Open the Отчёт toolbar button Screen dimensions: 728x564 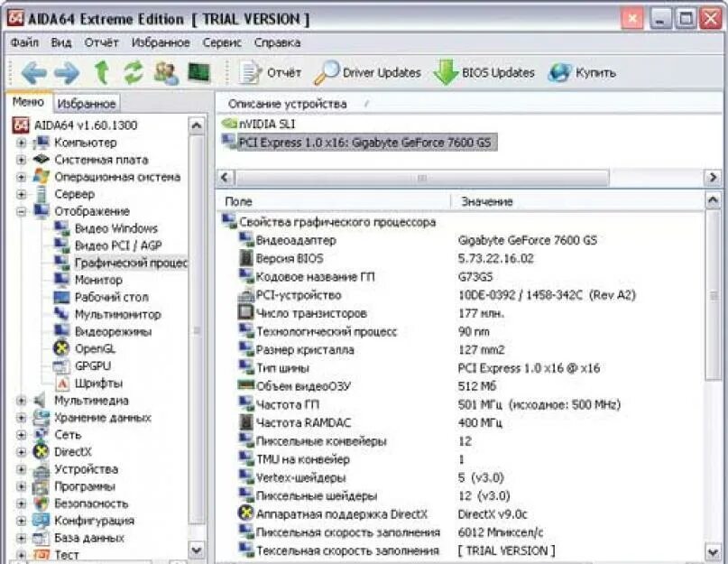pyautogui.click(x=271, y=73)
